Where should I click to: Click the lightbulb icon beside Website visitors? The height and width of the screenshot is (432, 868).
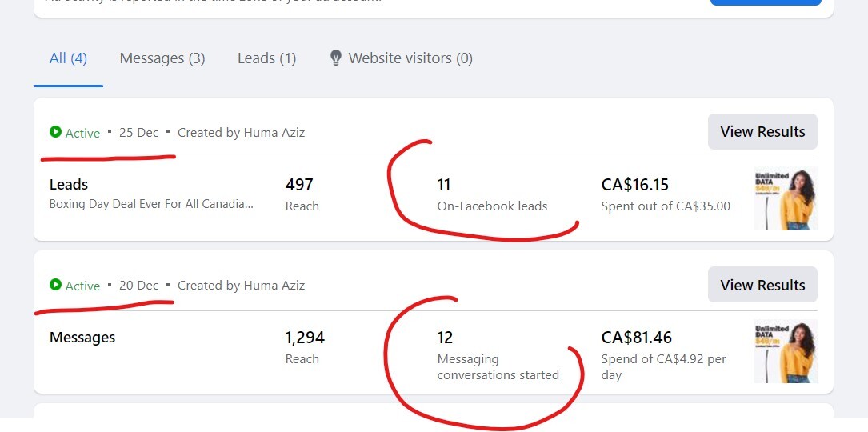[x=336, y=58]
